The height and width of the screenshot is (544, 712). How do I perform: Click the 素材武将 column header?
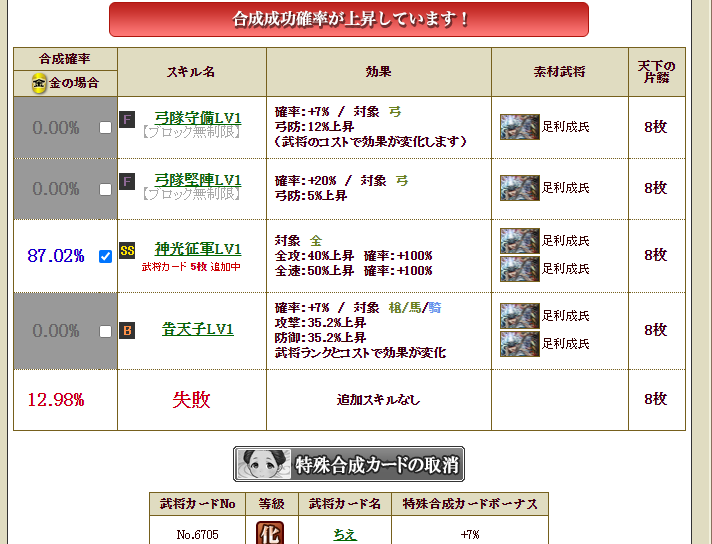[x=559, y=72]
